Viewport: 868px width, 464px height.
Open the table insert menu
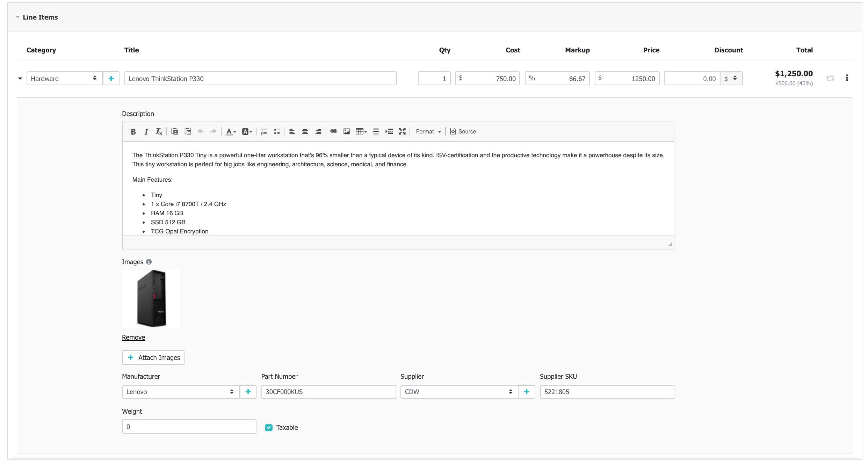361,131
